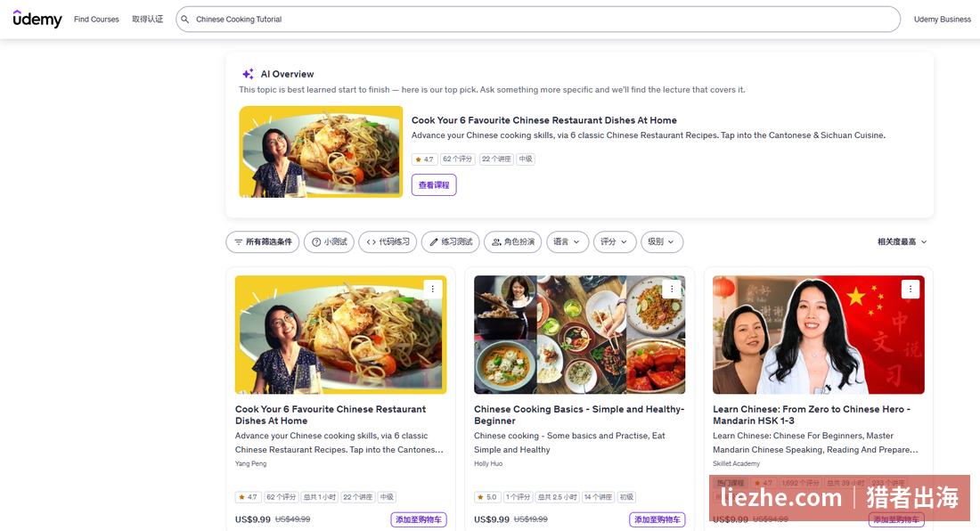Click in the Chinese Cooking Tutorial search field

537,20
